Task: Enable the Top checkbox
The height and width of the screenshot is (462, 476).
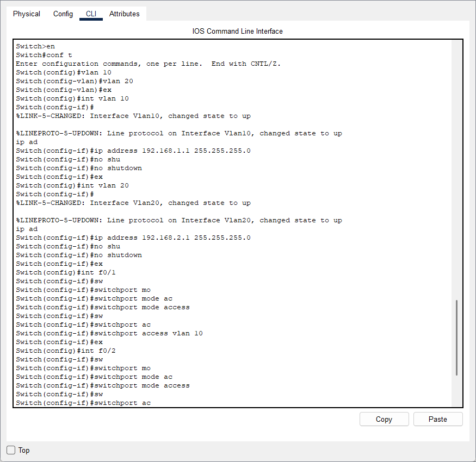Action: coord(11,450)
